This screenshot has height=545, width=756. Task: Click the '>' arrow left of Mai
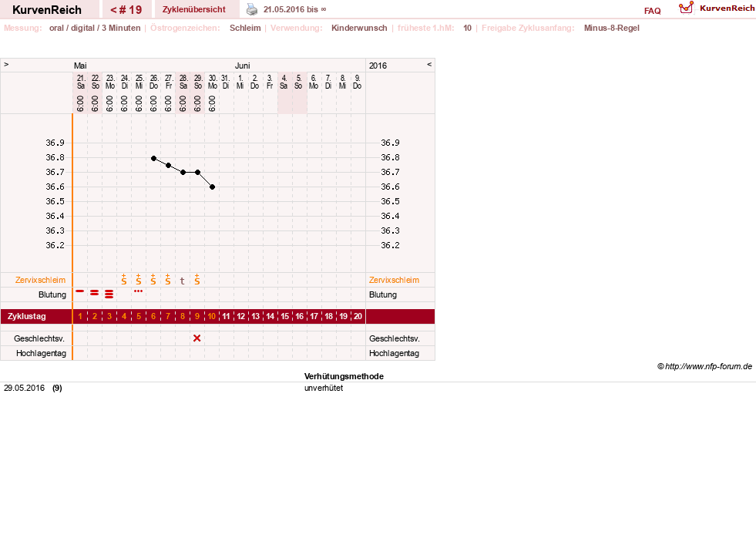click(x=6, y=64)
